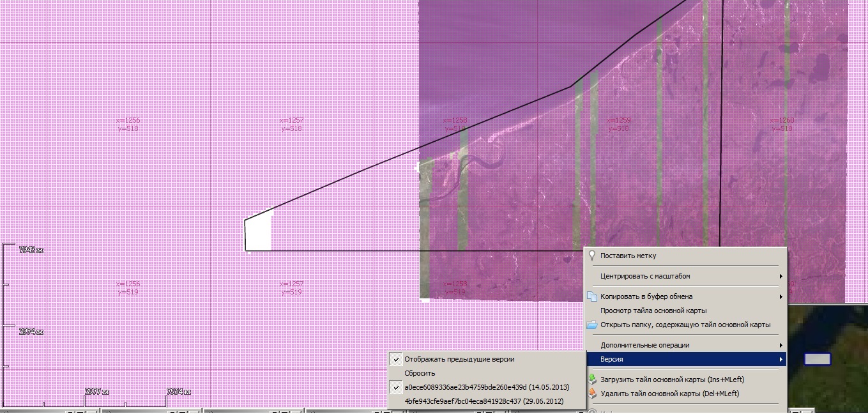Toggle Отображать предыдущие версии checkbox
The height and width of the screenshot is (414, 868).
click(397, 359)
